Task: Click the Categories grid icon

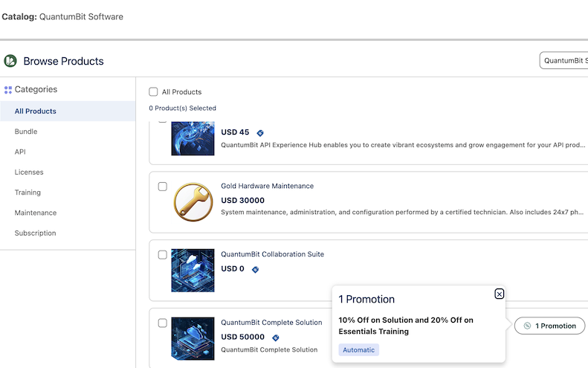Action: (x=8, y=90)
